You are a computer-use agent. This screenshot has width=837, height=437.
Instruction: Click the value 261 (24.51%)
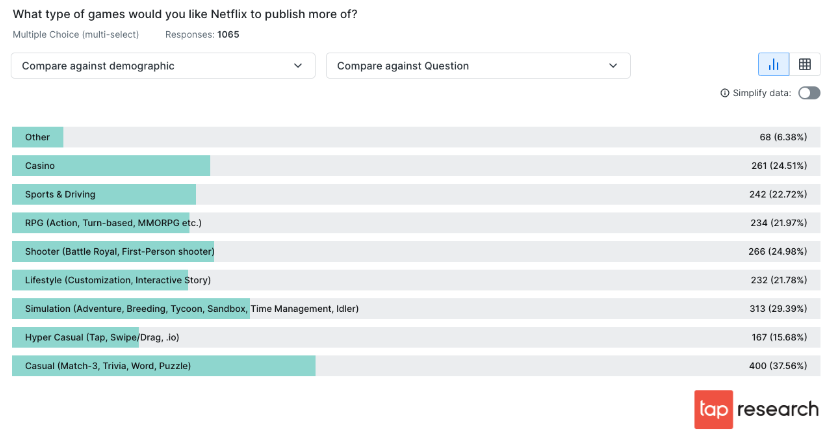[x=779, y=165]
